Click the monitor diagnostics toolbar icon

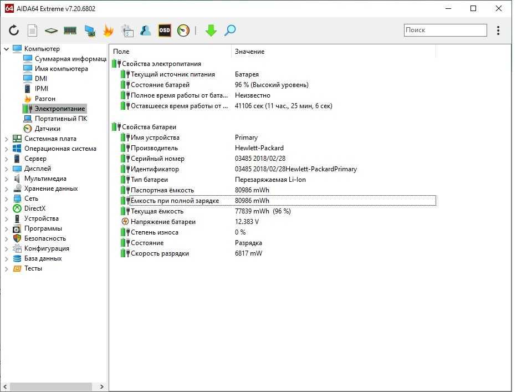[90, 30]
